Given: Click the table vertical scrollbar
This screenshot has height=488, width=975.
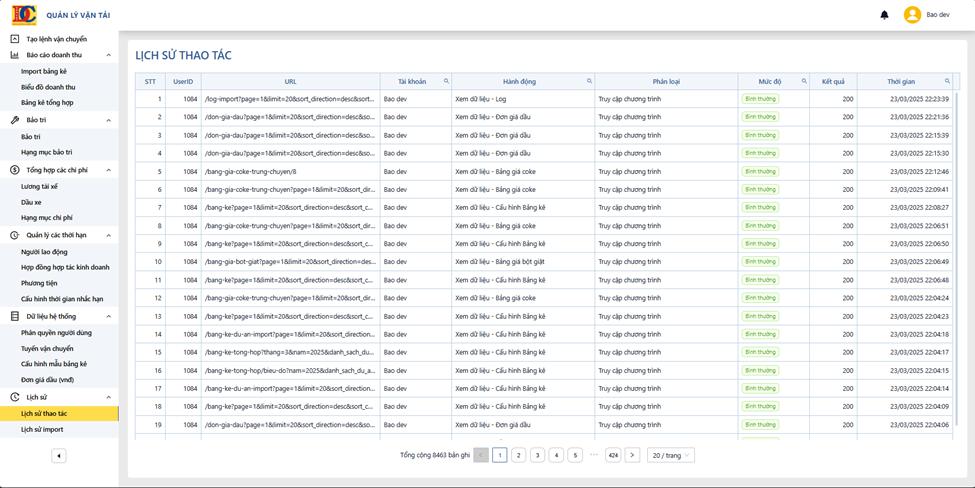Looking at the screenshot, I should tap(956, 261).
